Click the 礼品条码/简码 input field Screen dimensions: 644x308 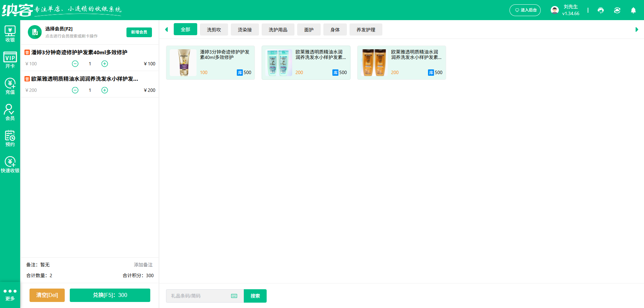point(205,296)
